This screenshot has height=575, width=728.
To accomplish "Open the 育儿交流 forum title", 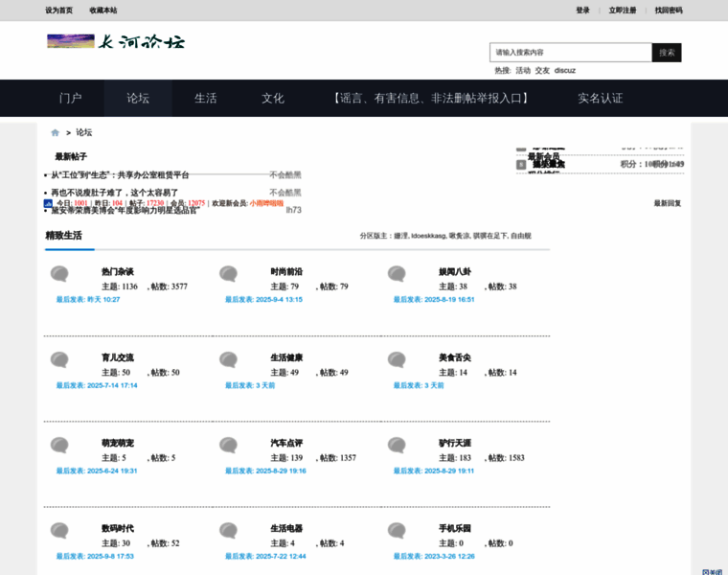I will point(118,357).
